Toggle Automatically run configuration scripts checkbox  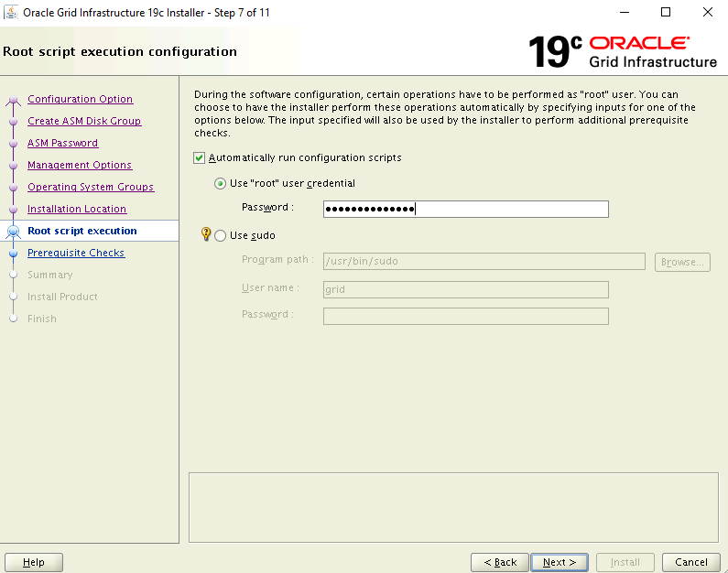click(x=200, y=157)
